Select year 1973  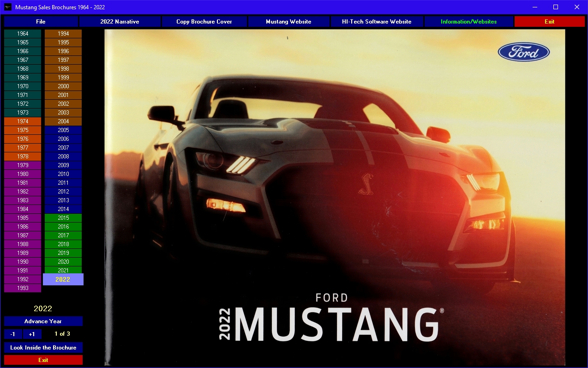(23, 113)
